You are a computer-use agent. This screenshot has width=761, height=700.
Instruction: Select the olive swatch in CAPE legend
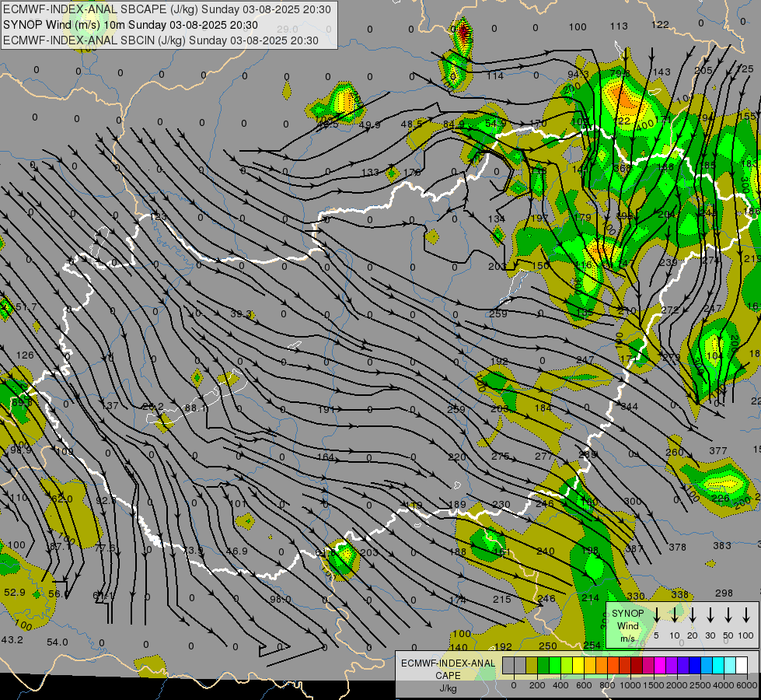[x=532, y=666]
